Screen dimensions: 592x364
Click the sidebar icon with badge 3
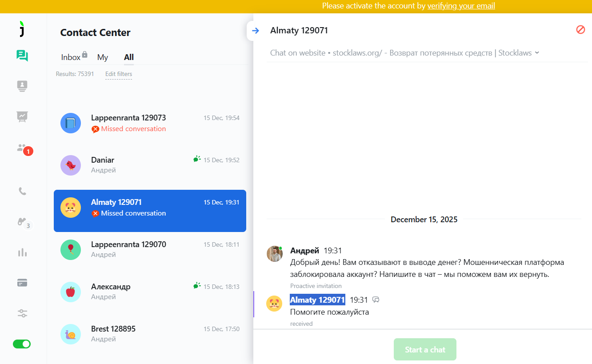tap(24, 223)
